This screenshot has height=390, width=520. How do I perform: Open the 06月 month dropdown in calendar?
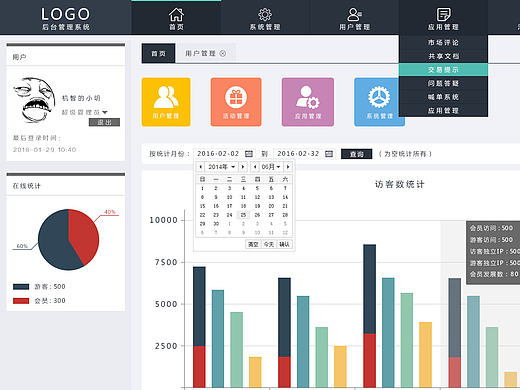(271, 167)
